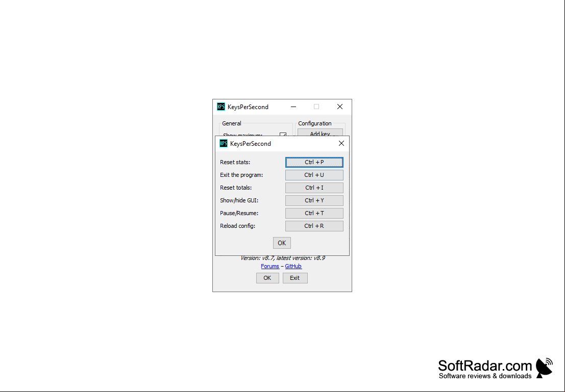This screenshot has width=565, height=392.
Task: Open the GitHub link
Action: point(293,267)
